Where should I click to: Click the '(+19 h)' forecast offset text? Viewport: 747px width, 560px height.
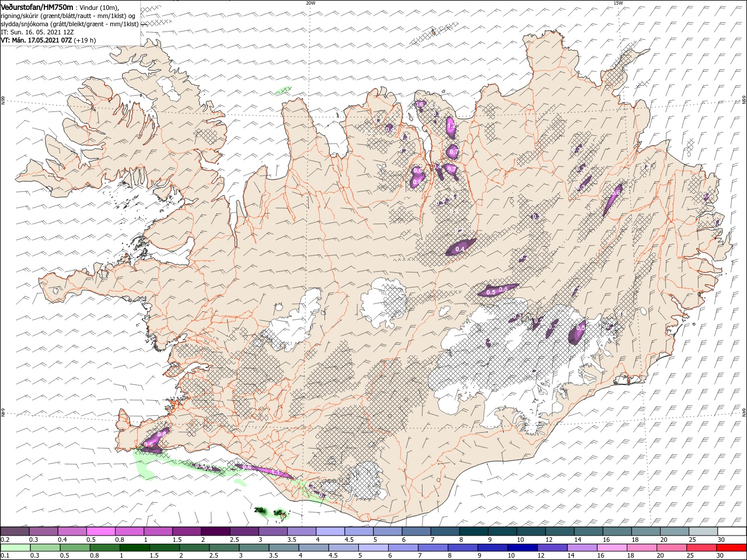[85, 40]
